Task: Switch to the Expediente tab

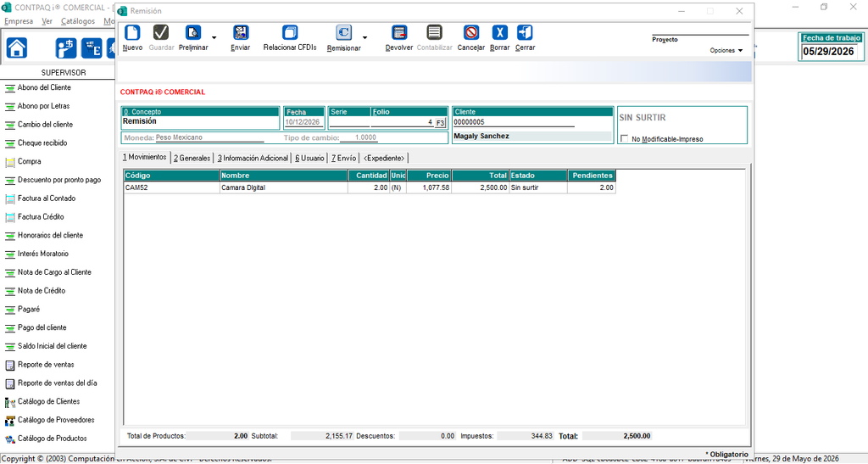Action: (x=384, y=158)
